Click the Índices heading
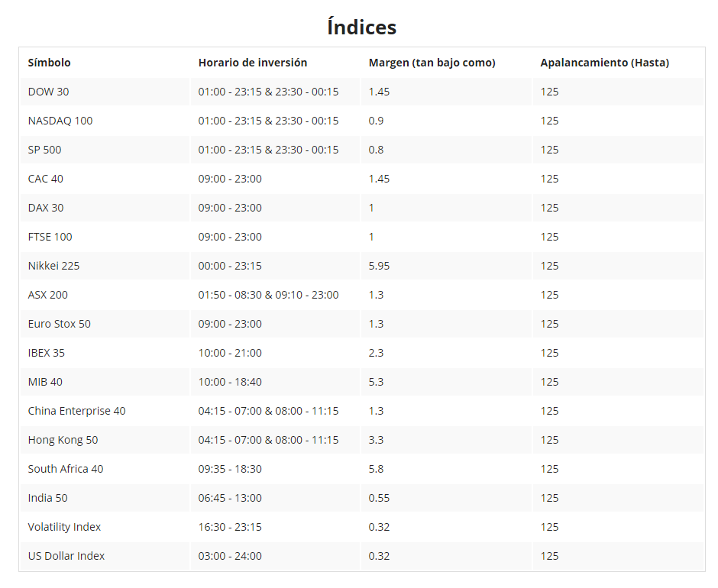The height and width of the screenshot is (588, 718). point(361,27)
